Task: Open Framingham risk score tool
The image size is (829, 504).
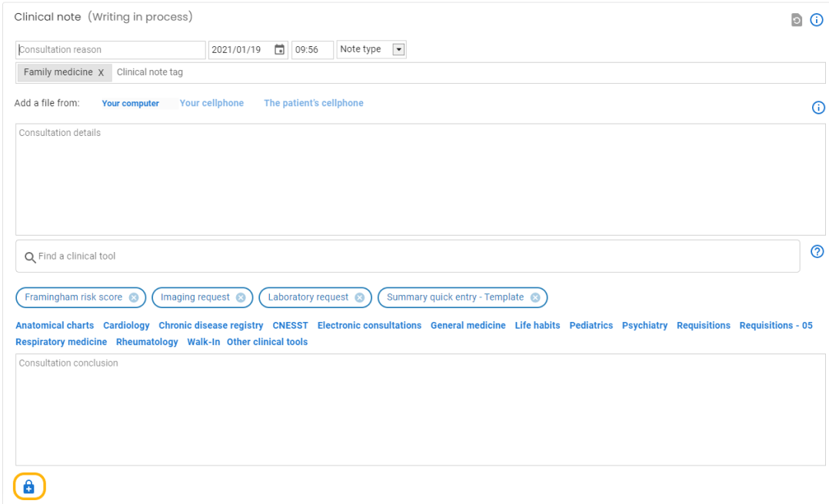Action: click(74, 297)
